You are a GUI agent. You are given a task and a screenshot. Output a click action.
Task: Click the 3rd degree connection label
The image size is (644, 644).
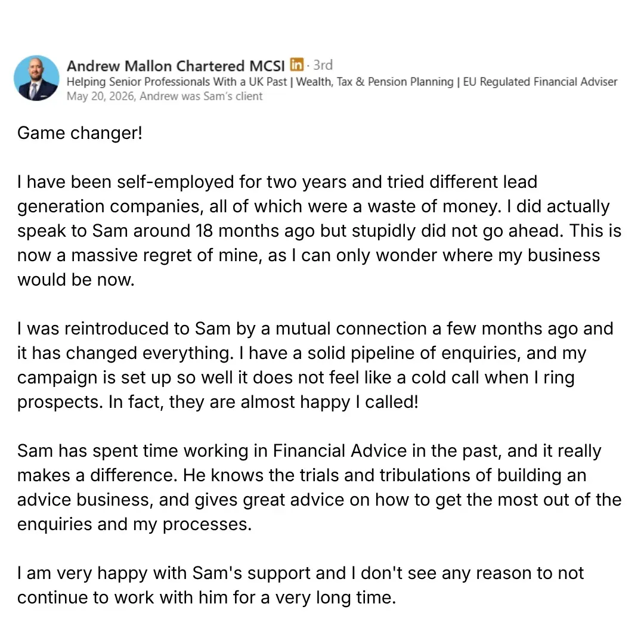(323, 65)
